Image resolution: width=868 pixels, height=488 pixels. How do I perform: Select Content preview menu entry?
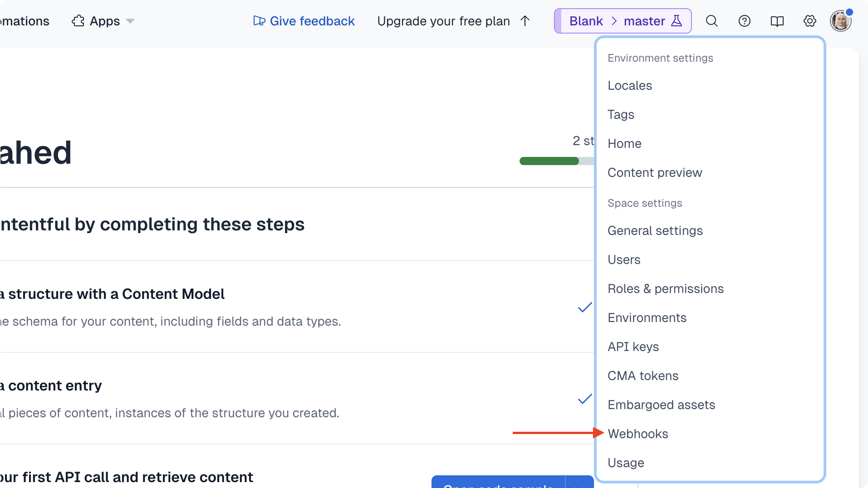[x=654, y=172]
